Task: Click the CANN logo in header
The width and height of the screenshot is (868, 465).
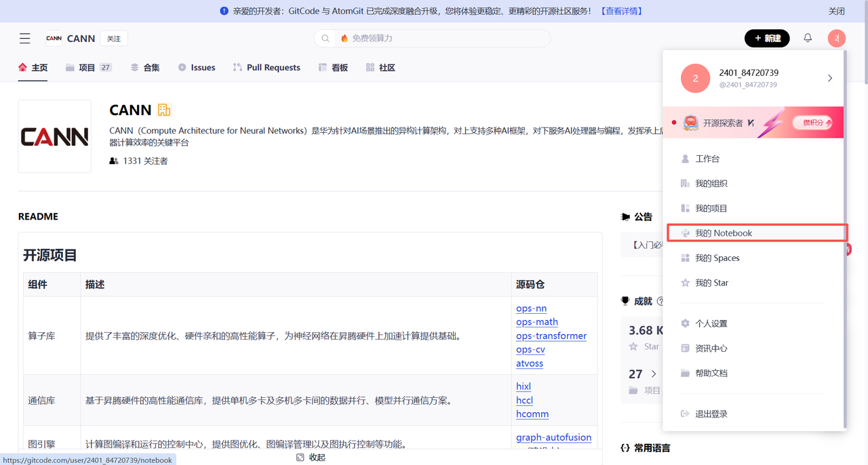Action: [54, 39]
